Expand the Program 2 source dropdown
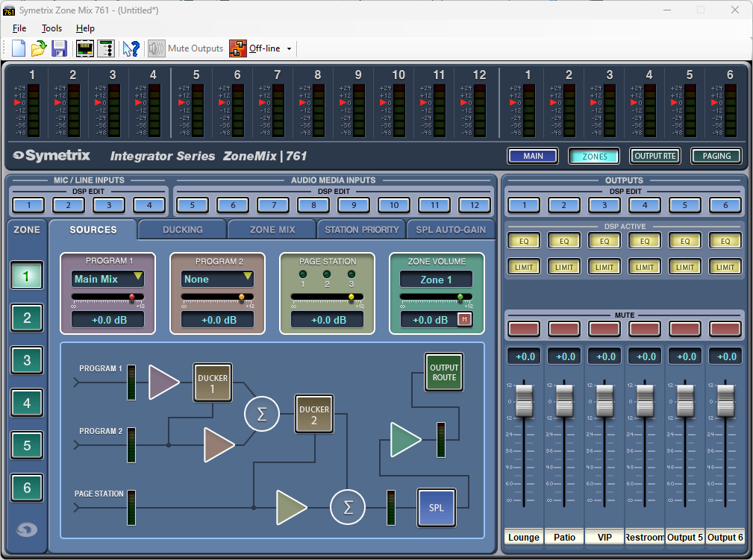The width and height of the screenshot is (753, 560). pyautogui.click(x=217, y=279)
